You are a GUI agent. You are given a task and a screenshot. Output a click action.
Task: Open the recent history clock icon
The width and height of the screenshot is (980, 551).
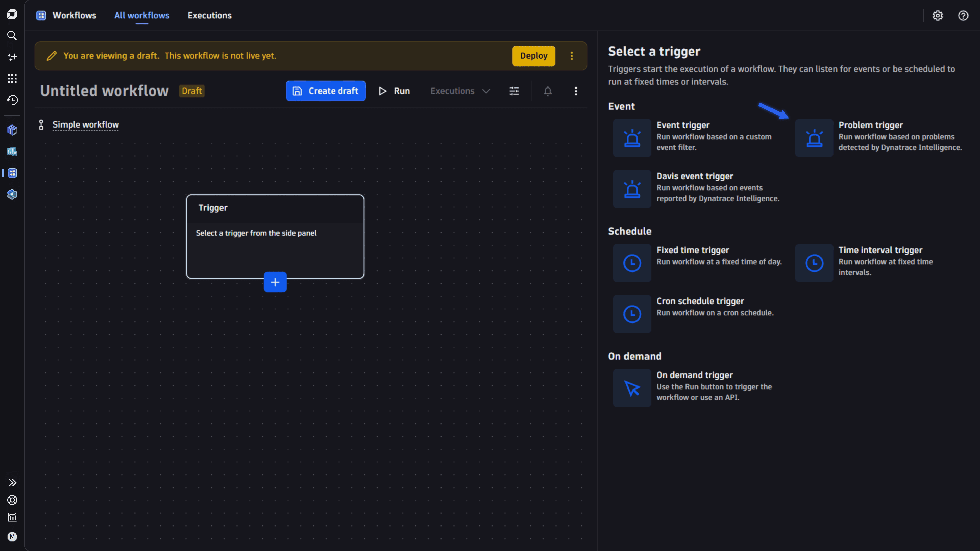tap(12, 100)
